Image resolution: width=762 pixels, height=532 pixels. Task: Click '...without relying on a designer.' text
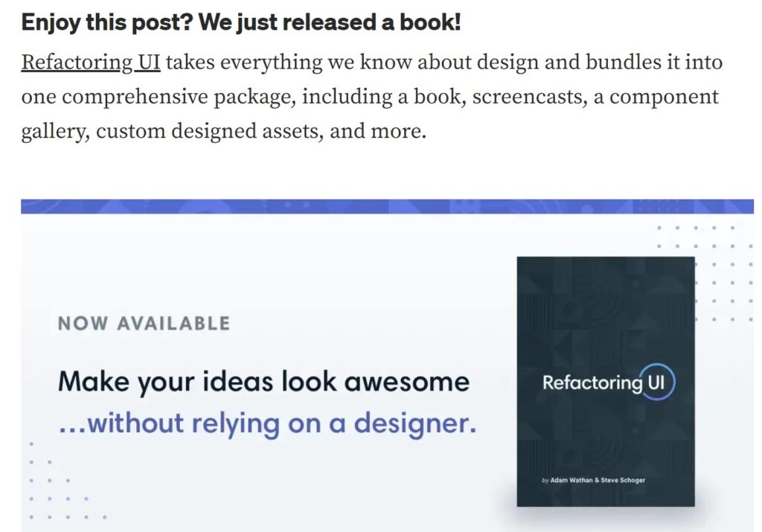pyautogui.click(x=267, y=423)
